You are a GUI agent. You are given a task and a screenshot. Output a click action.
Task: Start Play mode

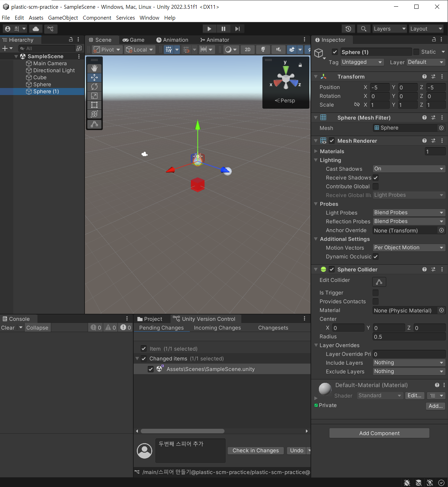pyautogui.click(x=209, y=29)
